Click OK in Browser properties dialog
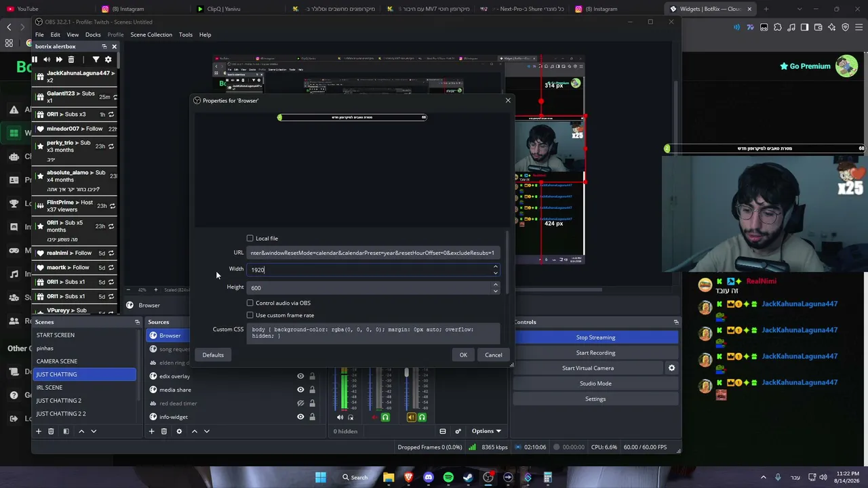 [x=463, y=355]
